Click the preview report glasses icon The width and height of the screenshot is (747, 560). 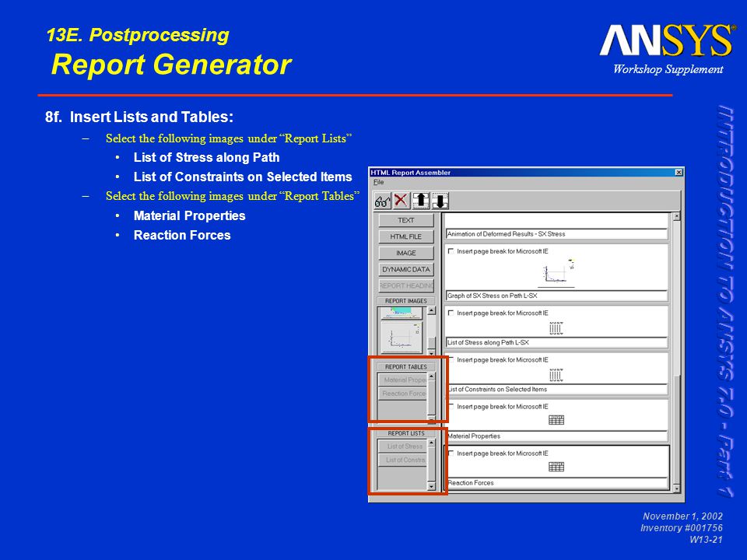pos(383,201)
